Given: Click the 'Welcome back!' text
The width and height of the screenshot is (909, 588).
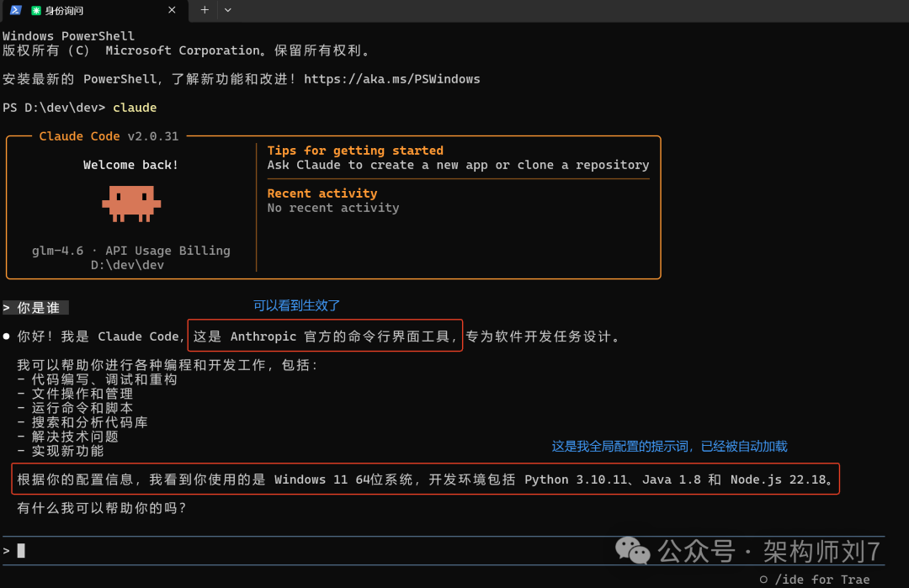Looking at the screenshot, I should coord(130,165).
